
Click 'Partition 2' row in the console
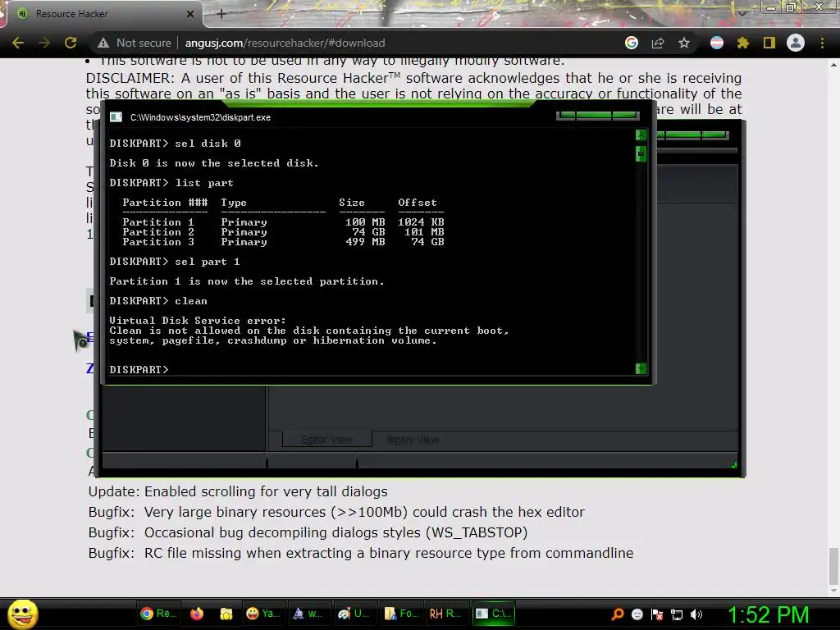(x=283, y=232)
